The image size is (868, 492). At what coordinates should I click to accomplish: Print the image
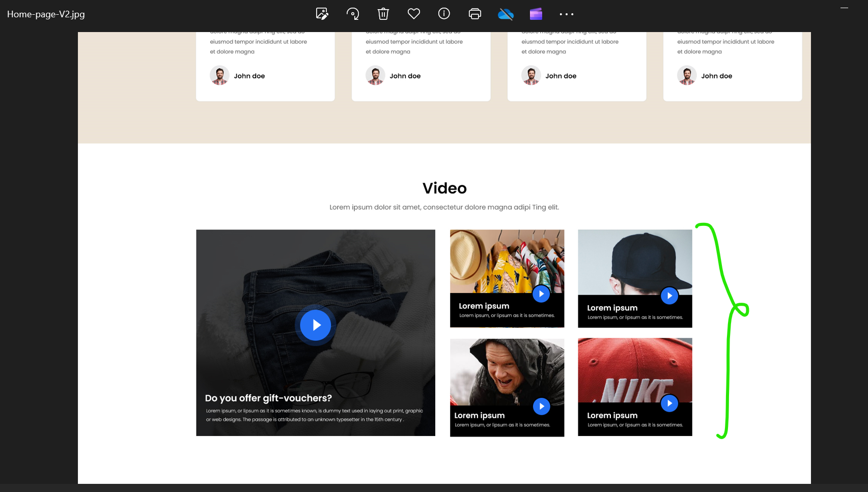point(475,14)
